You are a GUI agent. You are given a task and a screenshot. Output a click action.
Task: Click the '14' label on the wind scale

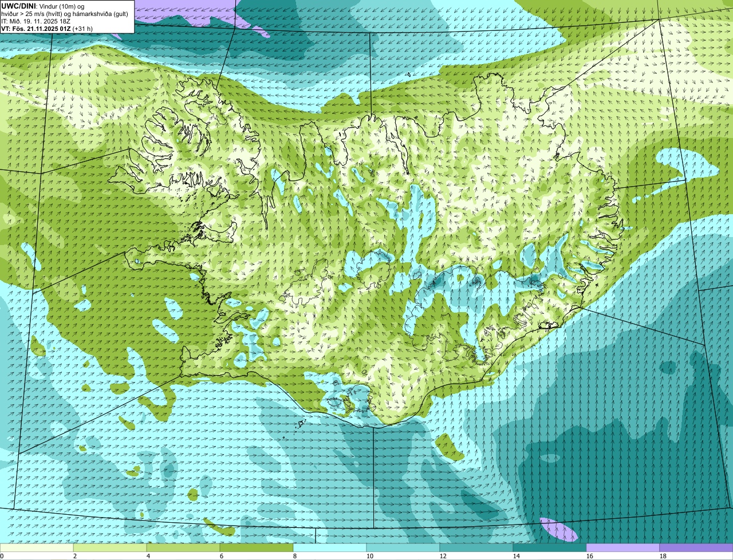(x=517, y=556)
